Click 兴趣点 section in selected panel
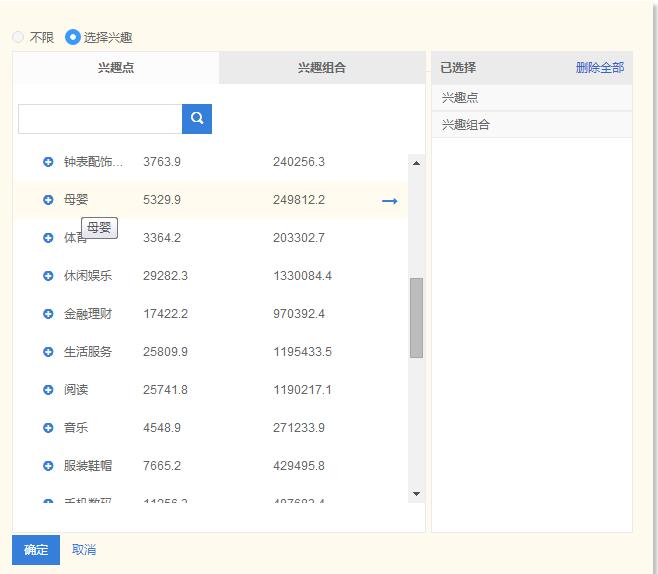This screenshot has width=658, height=574. tap(532, 98)
